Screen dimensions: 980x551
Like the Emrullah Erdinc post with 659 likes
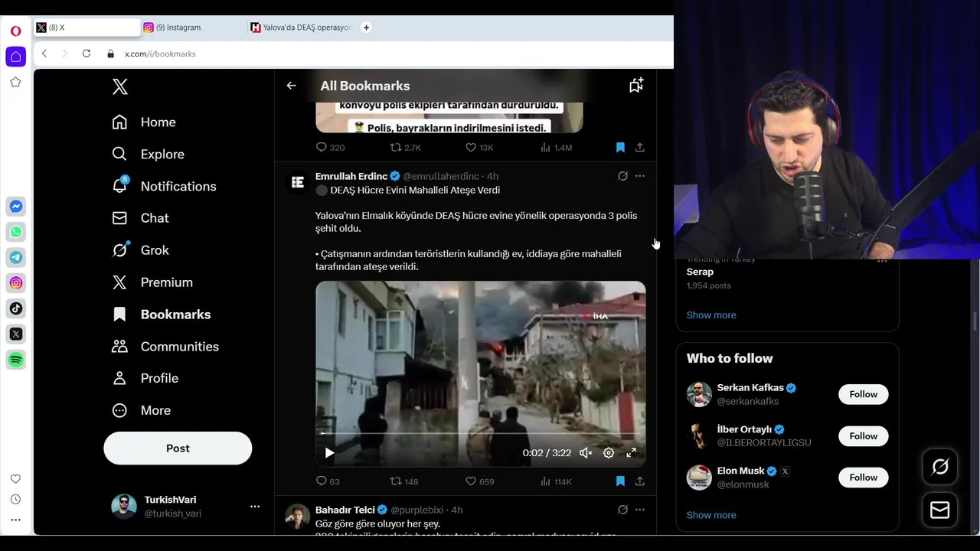tap(480, 481)
